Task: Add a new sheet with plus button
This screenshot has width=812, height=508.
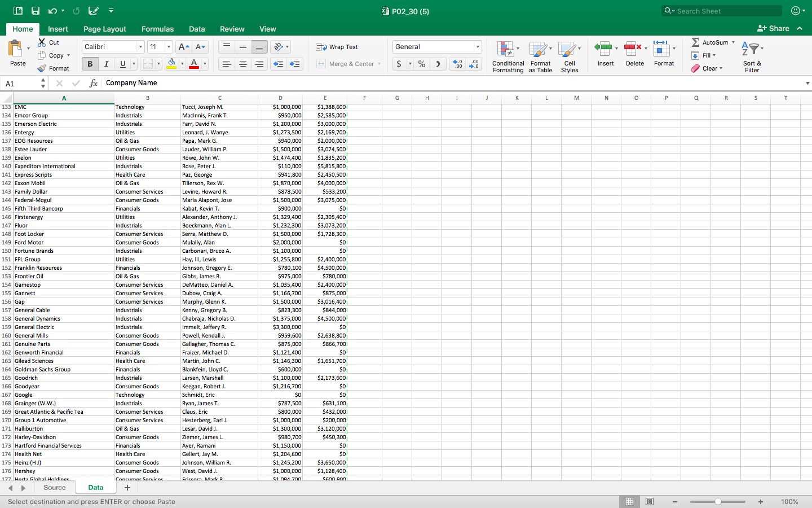Action: (x=127, y=488)
